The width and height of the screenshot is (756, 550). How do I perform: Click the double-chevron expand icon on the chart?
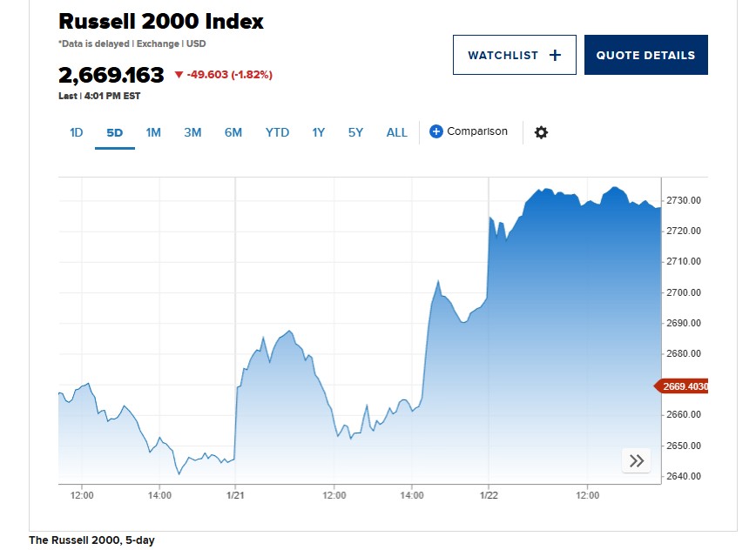tap(636, 460)
